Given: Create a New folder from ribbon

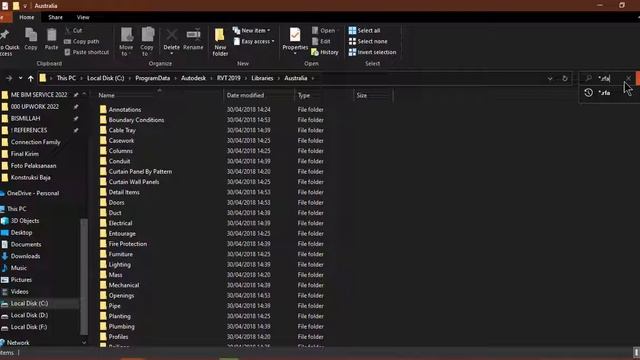Looking at the screenshot, I should tap(220, 42).
